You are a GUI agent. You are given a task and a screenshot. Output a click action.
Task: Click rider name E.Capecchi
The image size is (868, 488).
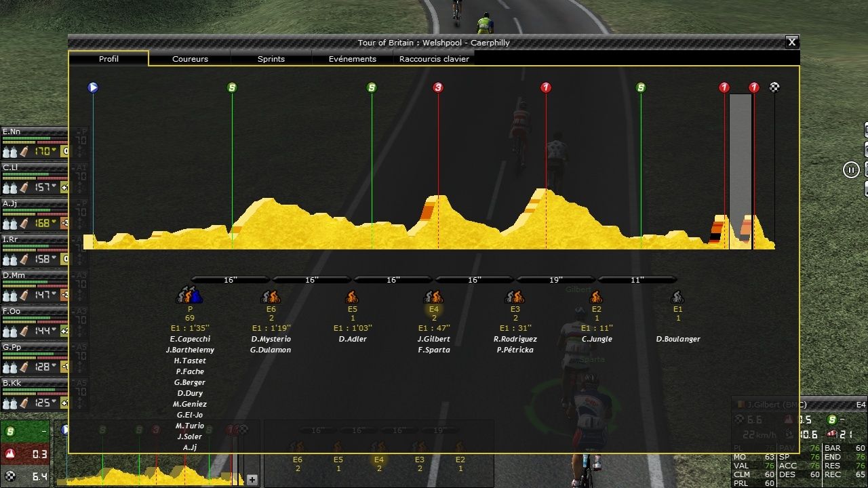(x=190, y=339)
